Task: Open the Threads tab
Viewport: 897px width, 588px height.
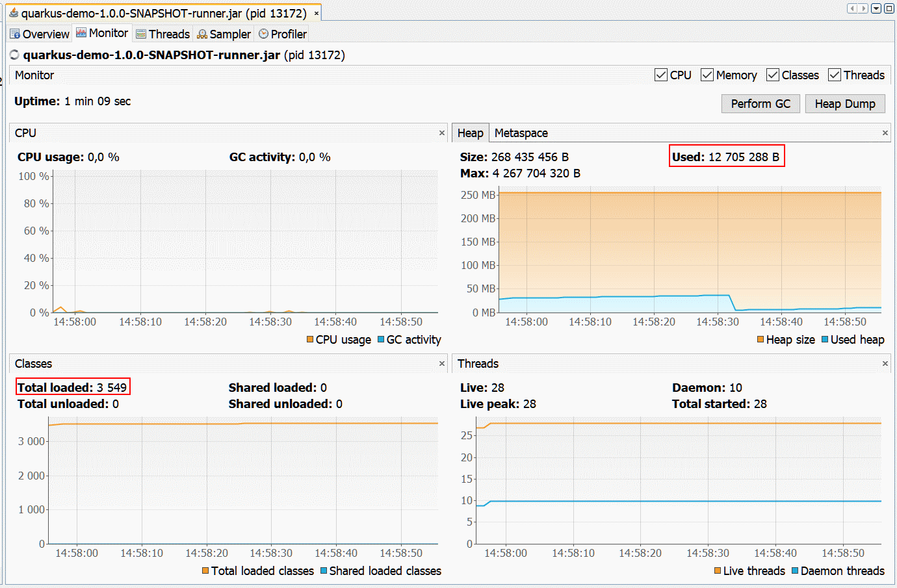Action: [163, 34]
